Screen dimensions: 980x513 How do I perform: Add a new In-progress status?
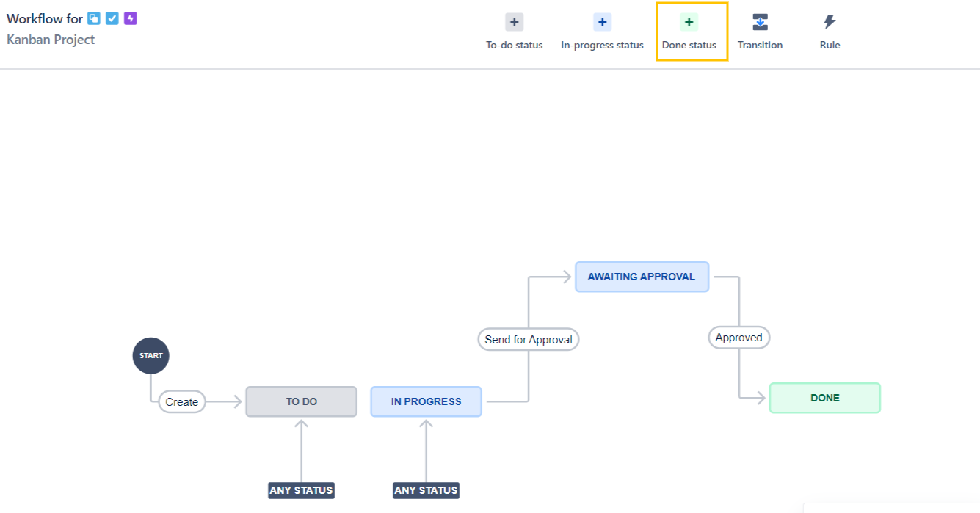click(602, 32)
